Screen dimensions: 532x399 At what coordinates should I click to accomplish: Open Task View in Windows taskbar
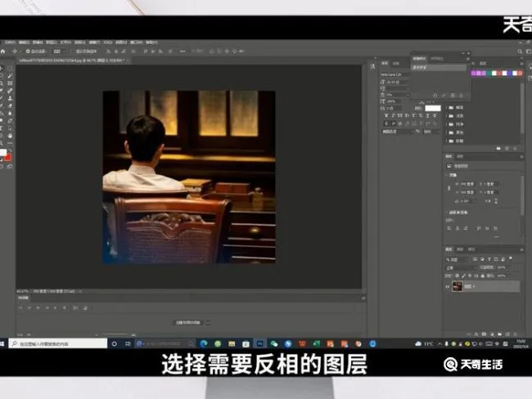pos(128,343)
